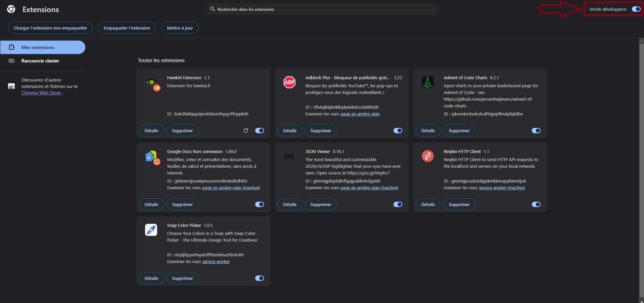Click the ReqBin HTTP Client red icon
This screenshot has height=303, width=644.
428,156
